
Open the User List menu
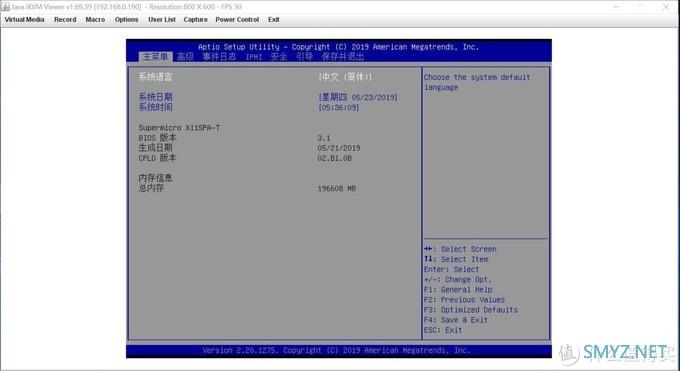pyautogui.click(x=162, y=20)
